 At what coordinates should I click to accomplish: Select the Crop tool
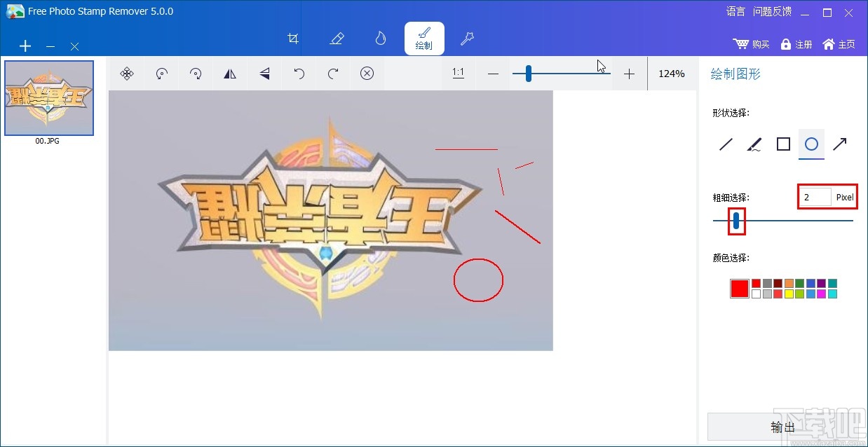(293, 39)
